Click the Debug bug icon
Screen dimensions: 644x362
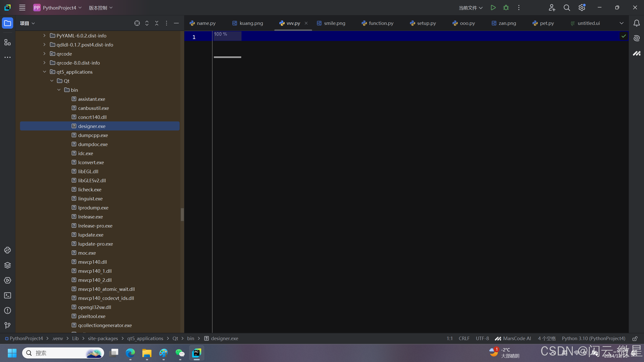tap(506, 8)
